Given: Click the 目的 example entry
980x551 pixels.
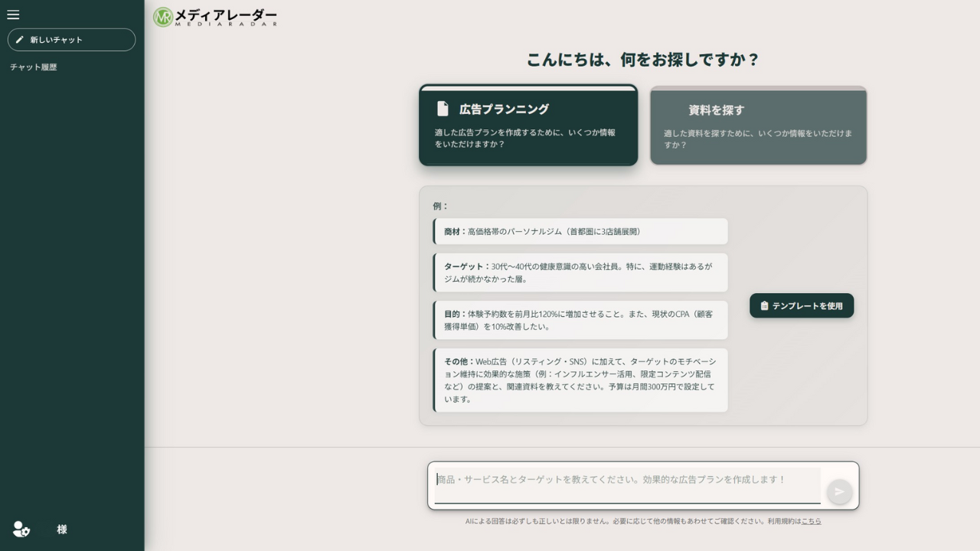Looking at the screenshot, I should click(580, 320).
